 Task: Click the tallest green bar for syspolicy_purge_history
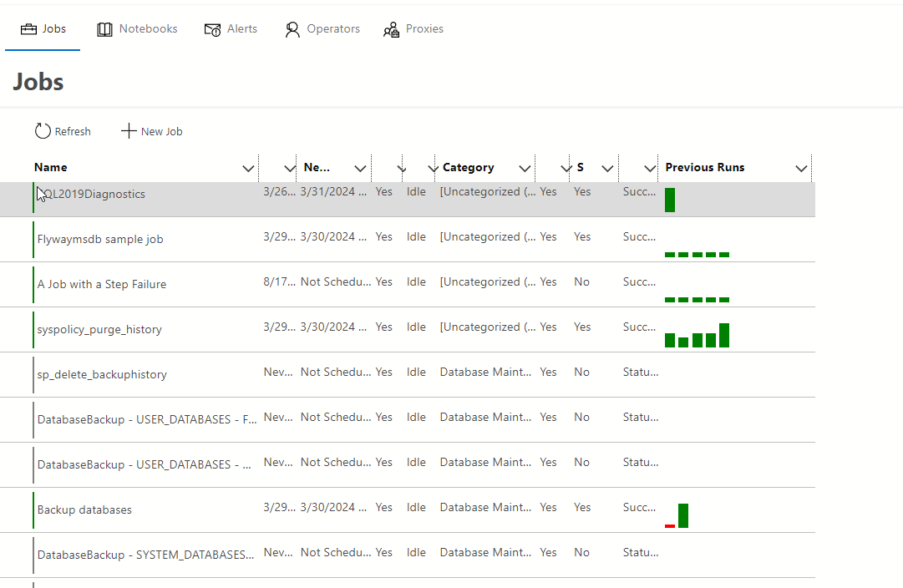click(724, 335)
